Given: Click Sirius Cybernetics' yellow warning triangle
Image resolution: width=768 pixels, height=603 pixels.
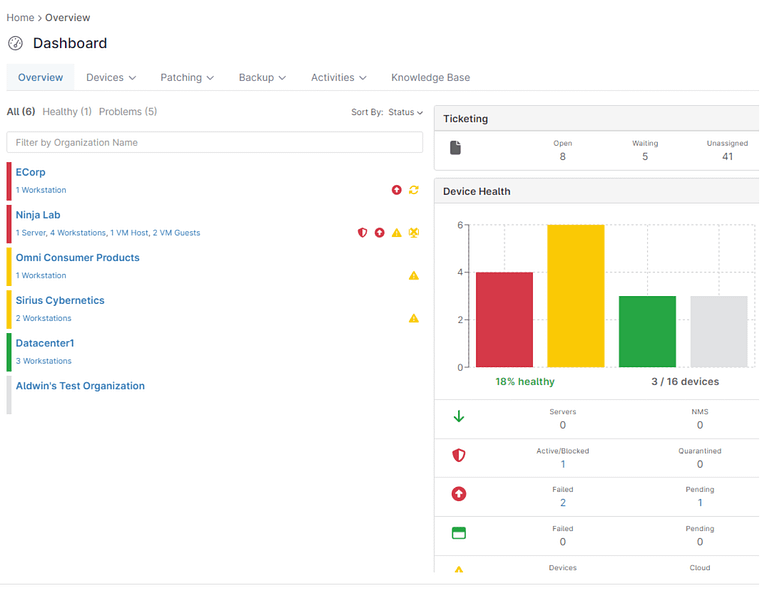Looking at the screenshot, I should click(414, 318).
